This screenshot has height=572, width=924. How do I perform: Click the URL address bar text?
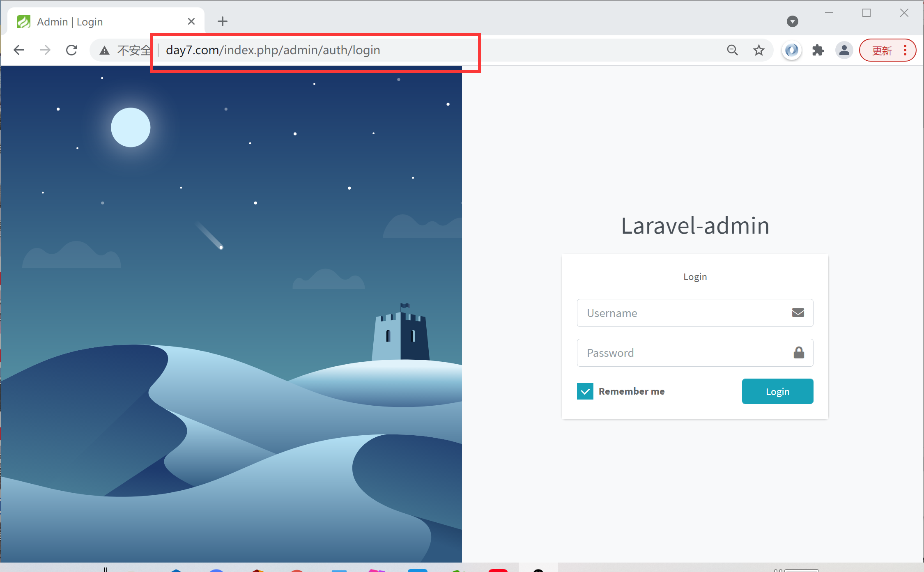273,50
